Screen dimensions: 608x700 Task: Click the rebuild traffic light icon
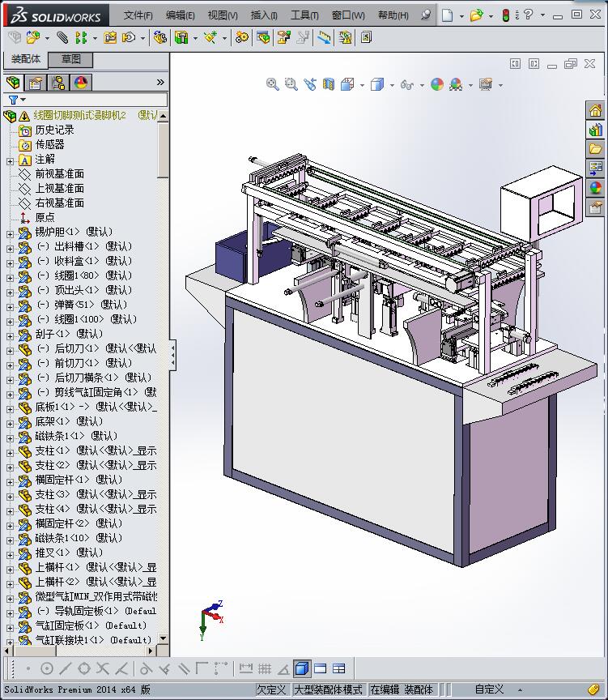click(x=505, y=15)
